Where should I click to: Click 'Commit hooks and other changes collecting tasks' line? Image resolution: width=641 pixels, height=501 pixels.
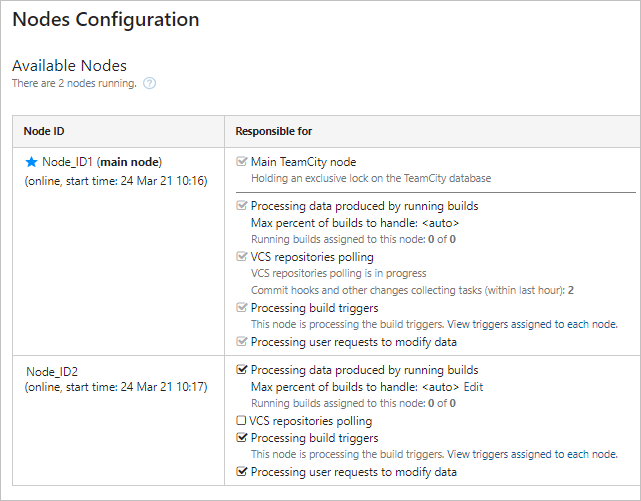[x=412, y=291]
